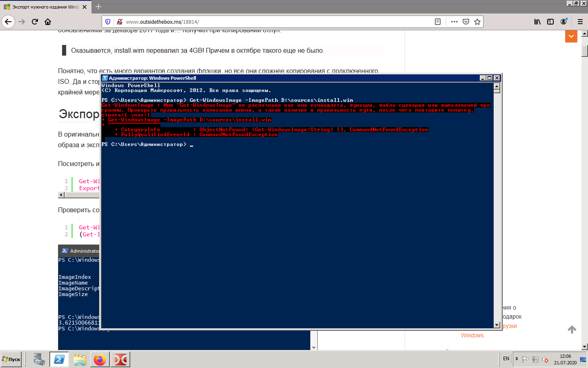Screen dimensions: 588x368
Task: Bookmark this page with the star
Action: pos(477,22)
